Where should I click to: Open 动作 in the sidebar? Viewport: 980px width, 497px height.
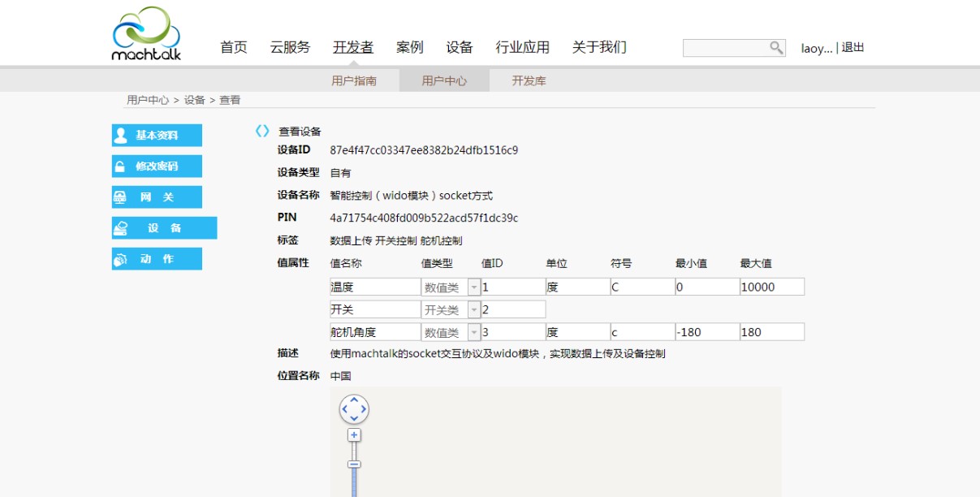[x=157, y=259]
